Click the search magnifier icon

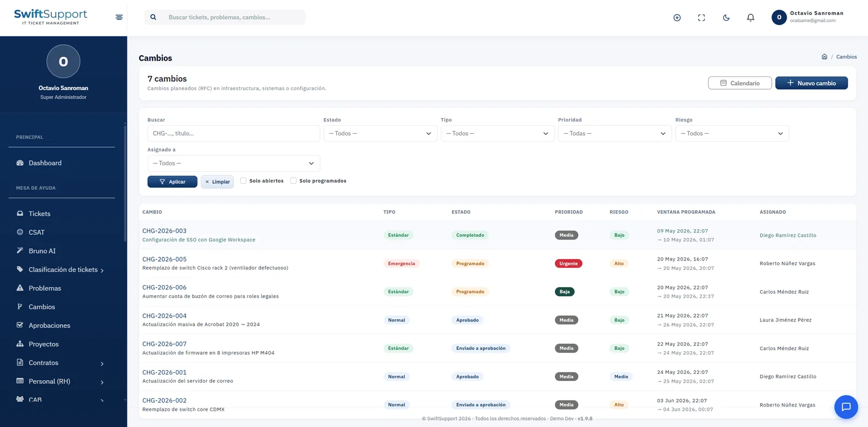(x=154, y=17)
